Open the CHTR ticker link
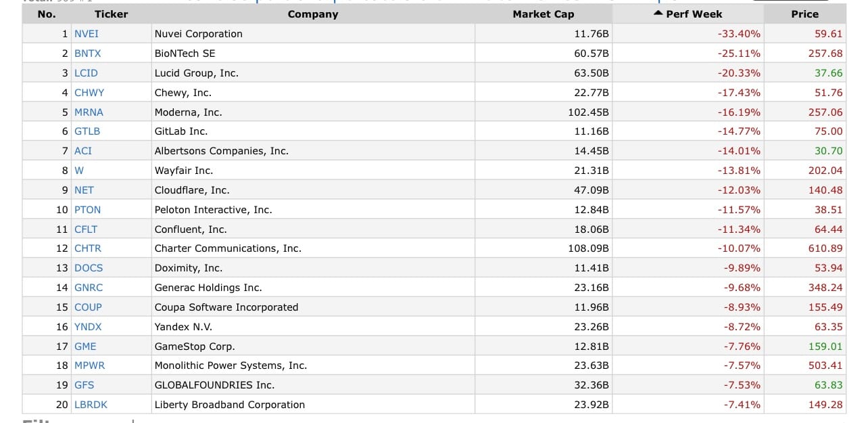 (x=88, y=248)
